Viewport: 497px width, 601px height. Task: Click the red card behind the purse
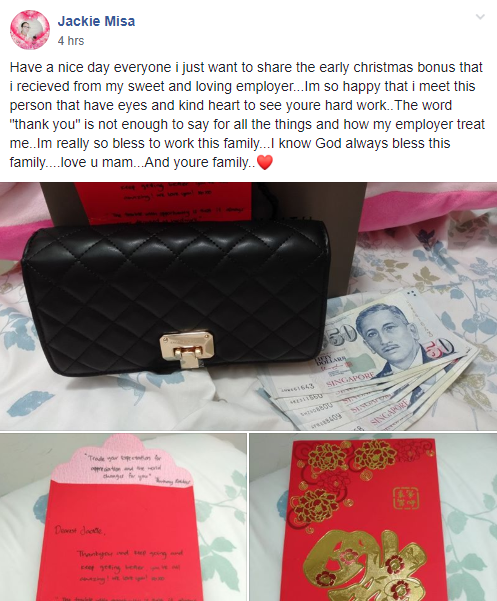pos(163,203)
